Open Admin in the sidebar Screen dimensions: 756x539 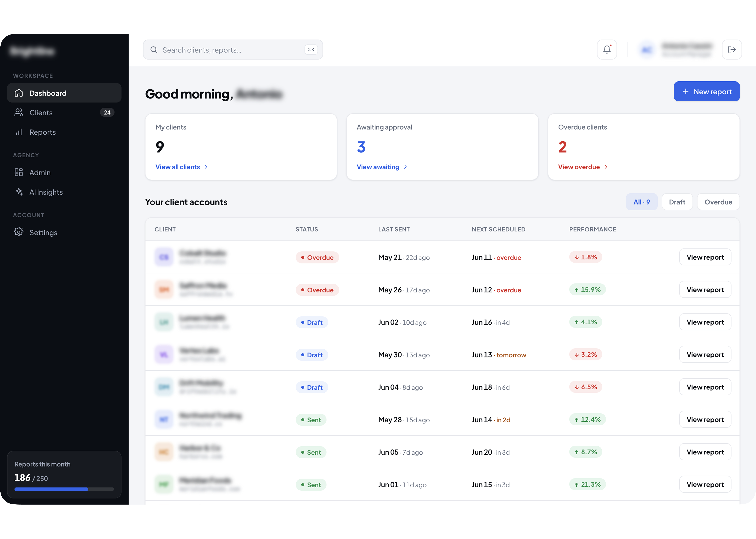[x=64, y=172]
